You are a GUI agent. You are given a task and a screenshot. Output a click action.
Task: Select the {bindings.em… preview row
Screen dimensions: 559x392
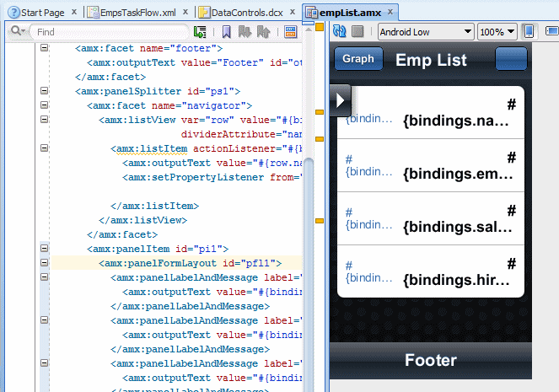[431, 165]
